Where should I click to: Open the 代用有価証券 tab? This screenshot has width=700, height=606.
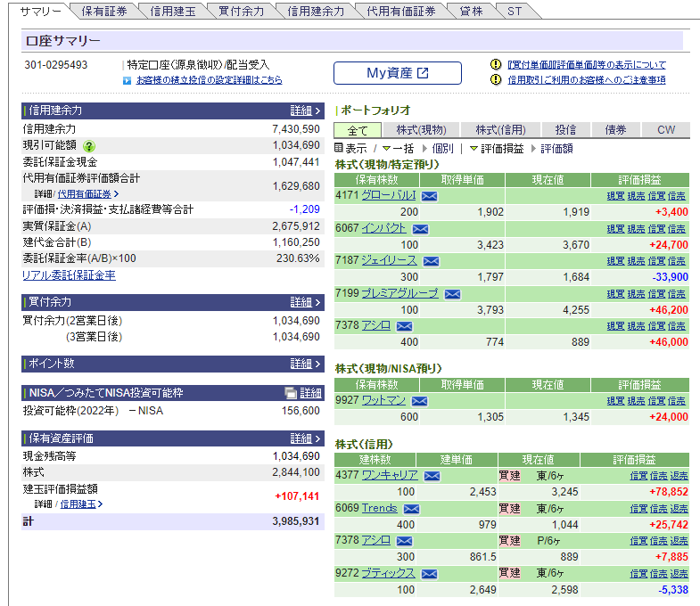(x=401, y=12)
